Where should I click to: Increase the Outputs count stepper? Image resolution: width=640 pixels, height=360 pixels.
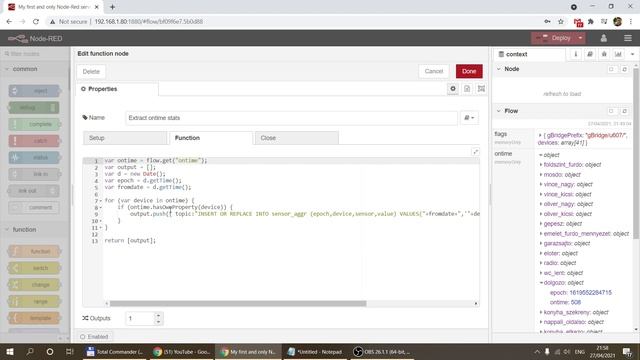coord(158,315)
